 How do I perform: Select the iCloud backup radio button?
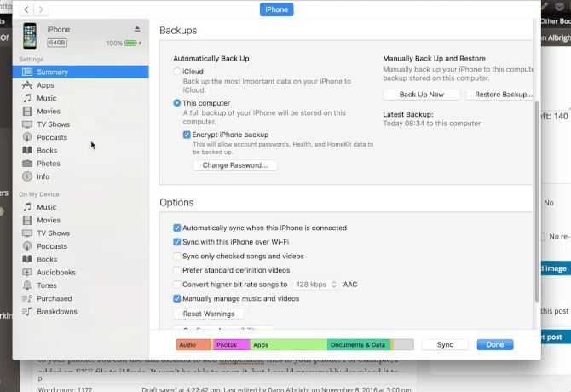click(x=177, y=72)
